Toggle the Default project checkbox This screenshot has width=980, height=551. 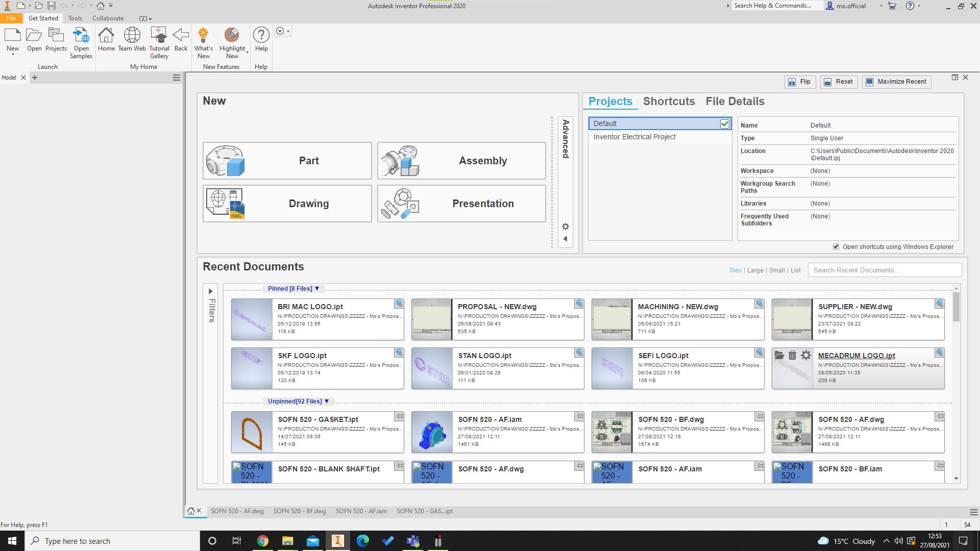click(724, 123)
